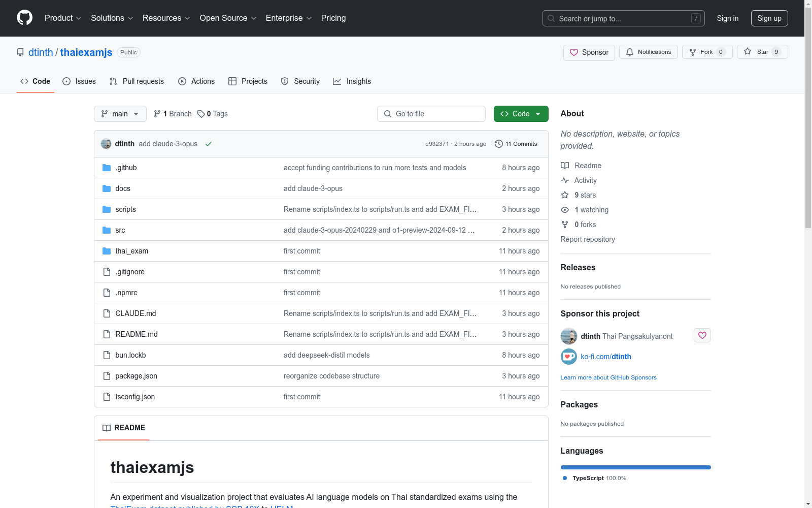The height and width of the screenshot is (508, 812).
Task: Click the Sign in link
Action: point(728,18)
